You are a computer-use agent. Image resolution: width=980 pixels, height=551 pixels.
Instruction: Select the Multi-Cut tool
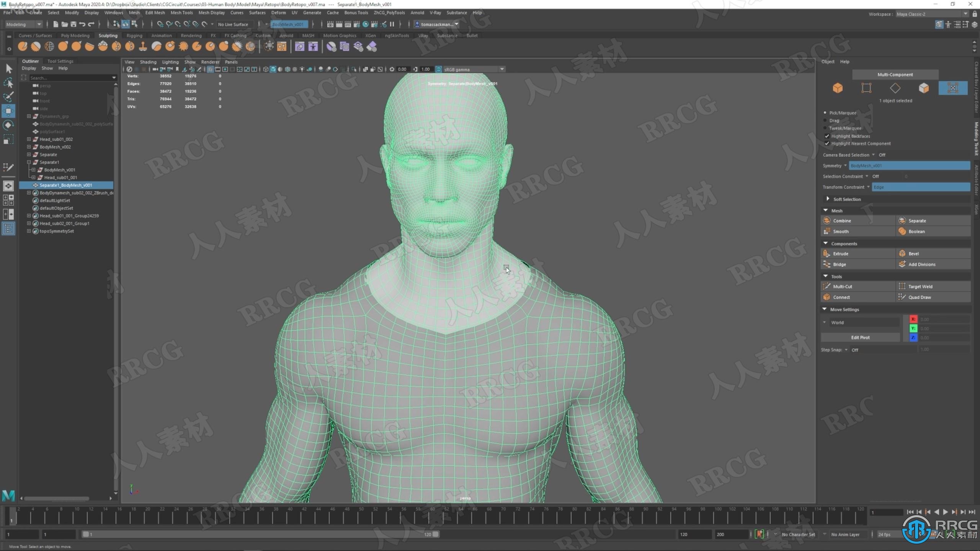coord(843,286)
